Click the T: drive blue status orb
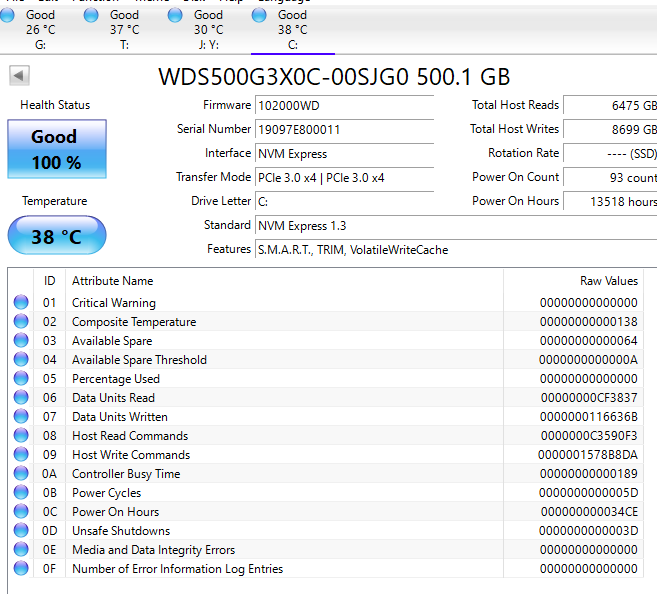Screen dimensions: 657x594 click(91, 15)
